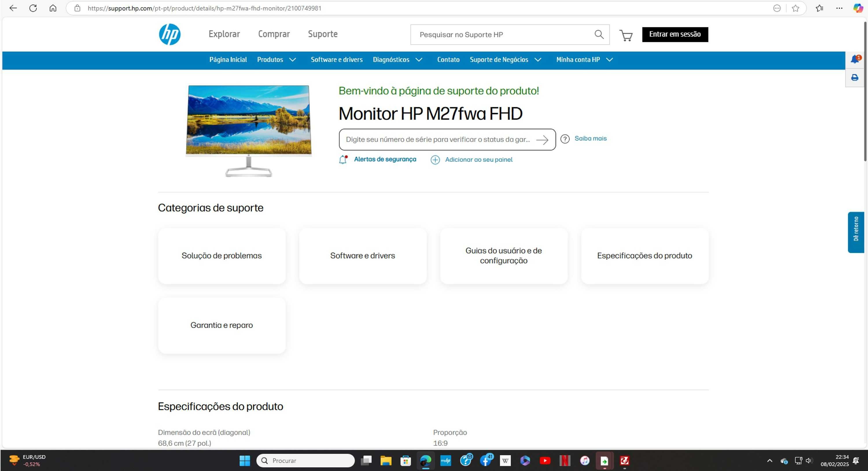
Task: Open File Explorer from taskbar
Action: (386, 460)
